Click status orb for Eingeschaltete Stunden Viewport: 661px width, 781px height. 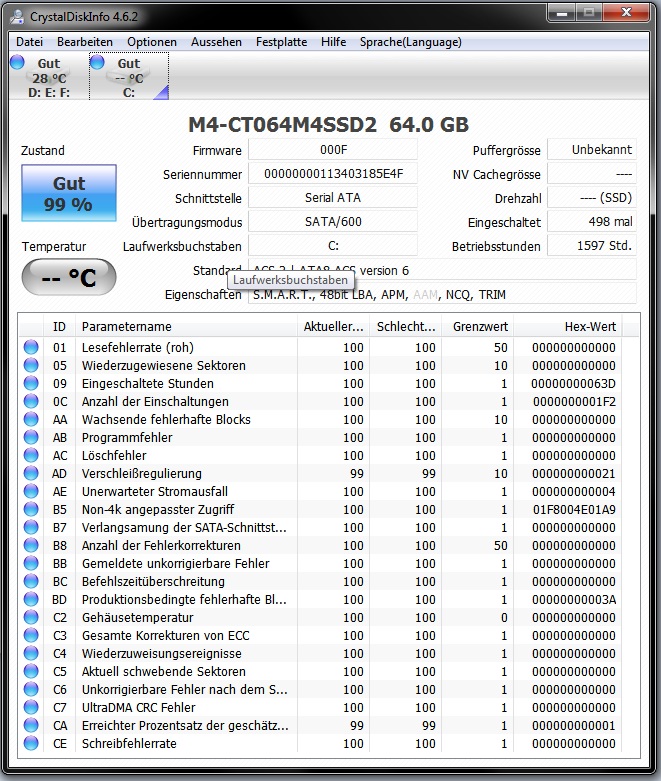pyautogui.click(x=31, y=383)
